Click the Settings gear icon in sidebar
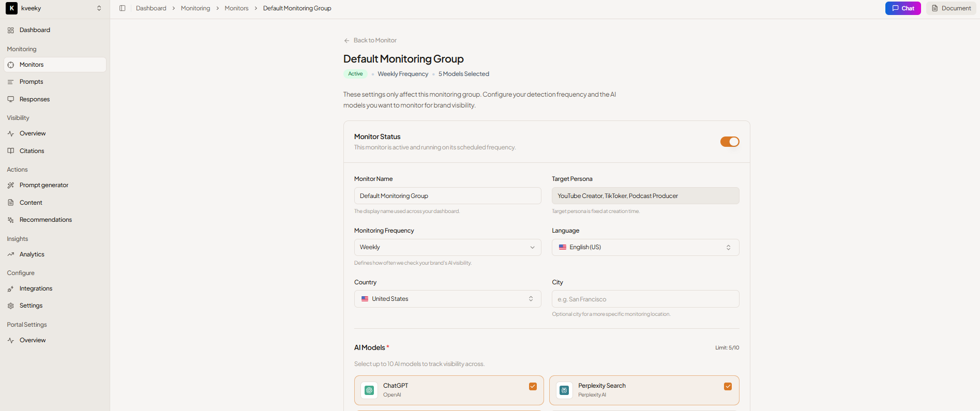 click(x=11, y=306)
